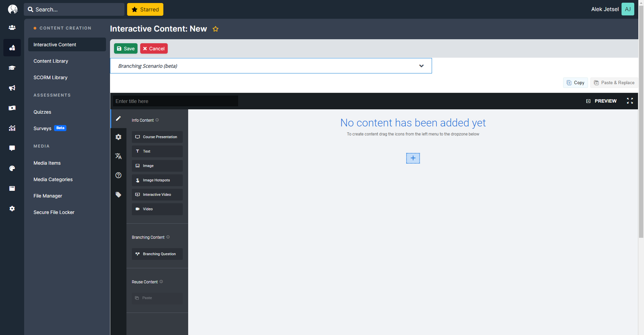The height and width of the screenshot is (335, 644).
Task: Click the Paste reuse content button
Action: coord(157,298)
